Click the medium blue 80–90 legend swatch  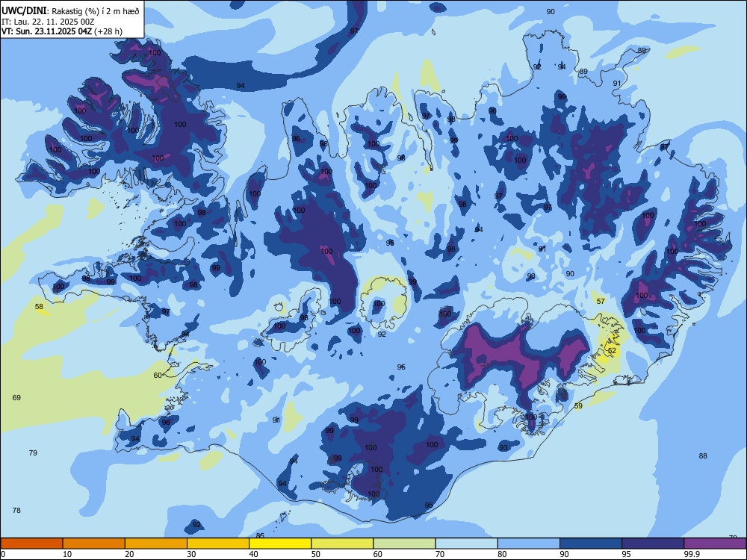(x=529, y=544)
